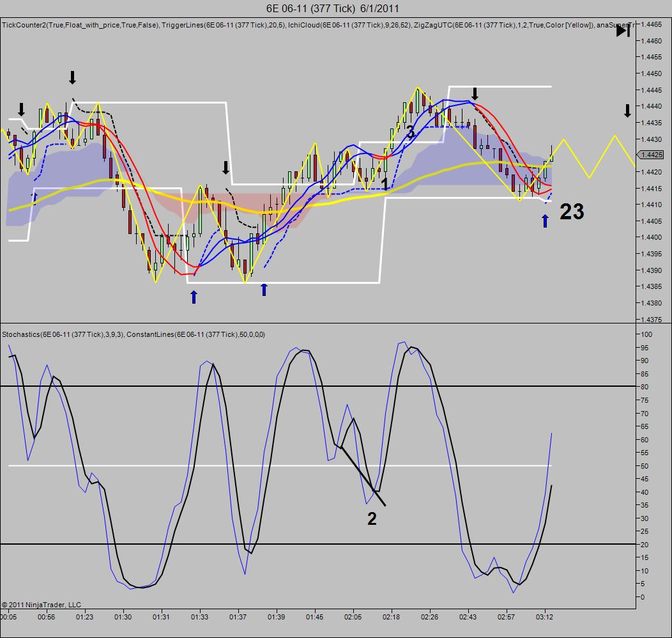Click the 01:45 time axis label
The width and height of the screenshot is (672, 638).
[314, 617]
